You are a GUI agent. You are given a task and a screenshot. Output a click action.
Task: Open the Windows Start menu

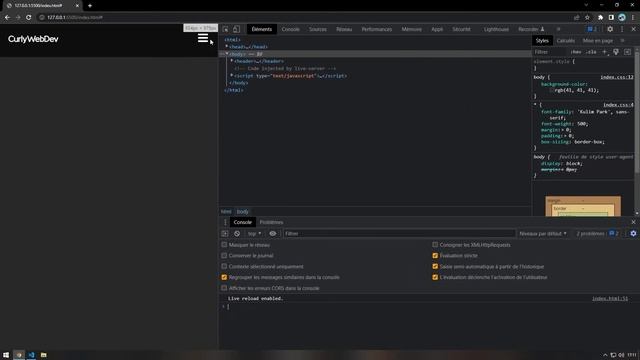[x=6, y=355]
